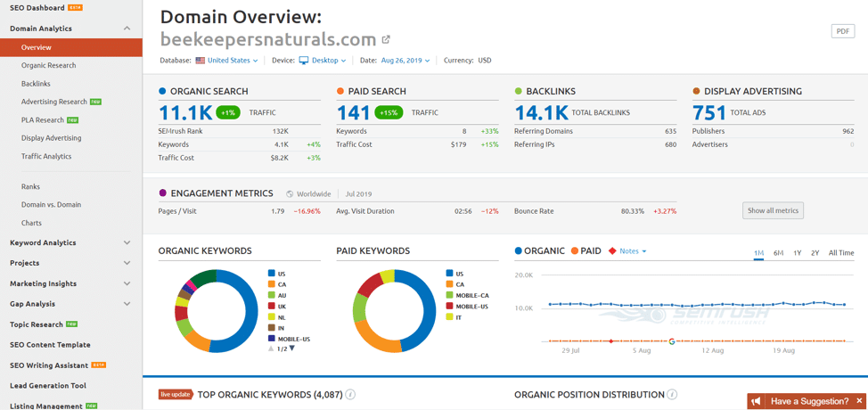Viewport: 868px width, 410px height.
Task: Expand the Marketing Insights section
Action: [127, 283]
